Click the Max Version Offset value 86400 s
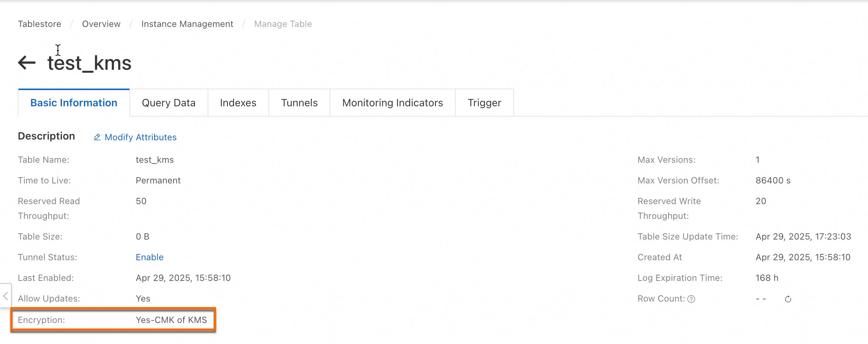Image resolution: width=868 pixels, height=344 pixels. click(773, 180)
